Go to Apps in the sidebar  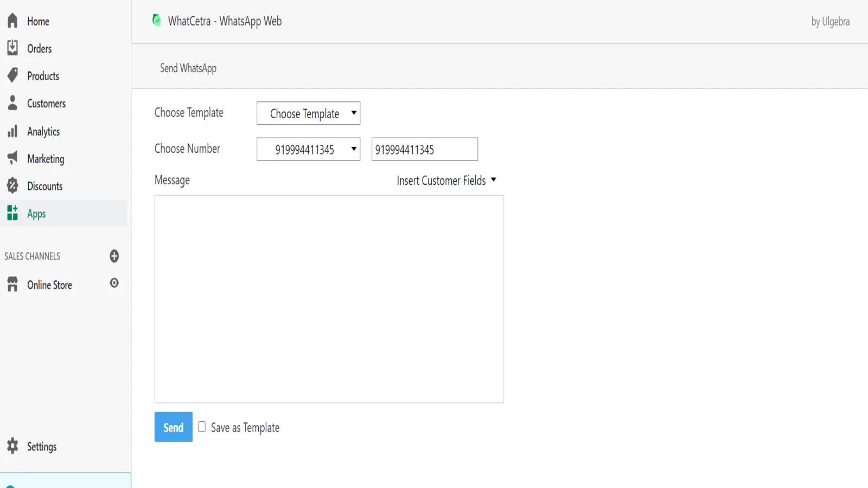coord(36,214)
